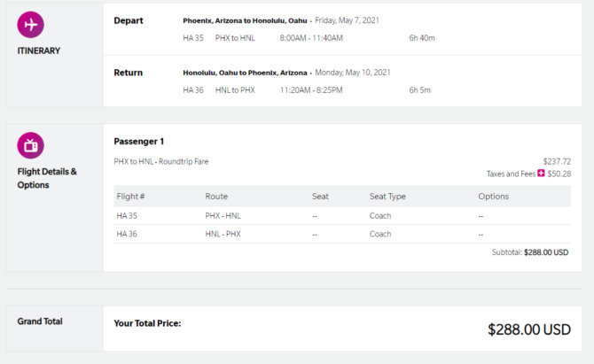
Task: Click the $50.28 taxes amount
Action: [559, 174]
